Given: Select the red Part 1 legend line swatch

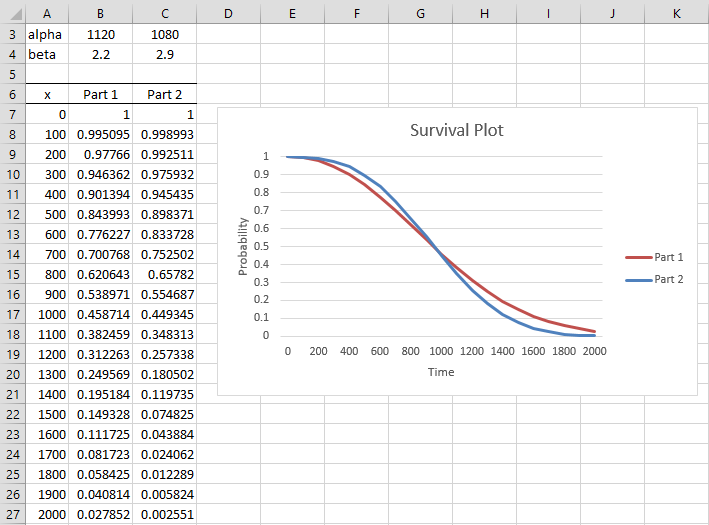Looking at the screenshot, I should (x=638, y=257).
